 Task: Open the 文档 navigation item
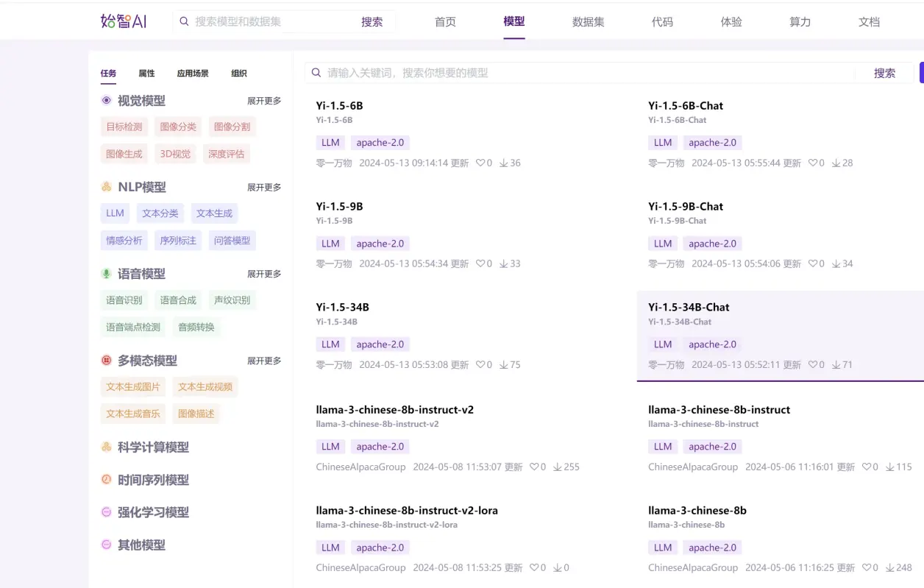[x=869, y=22]
